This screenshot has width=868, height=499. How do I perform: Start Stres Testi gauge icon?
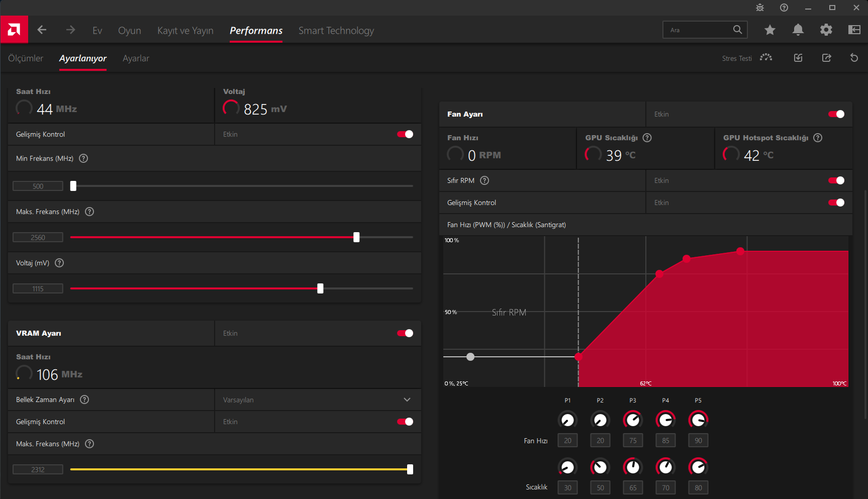pyautogui.click(x=766, y=58)
